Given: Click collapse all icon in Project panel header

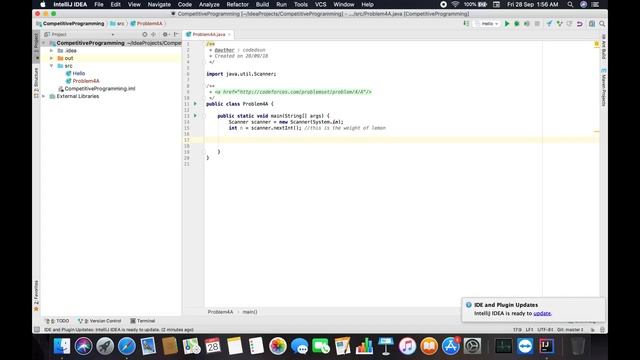Looking at the screenshot, I should click(x=153, y=35).
